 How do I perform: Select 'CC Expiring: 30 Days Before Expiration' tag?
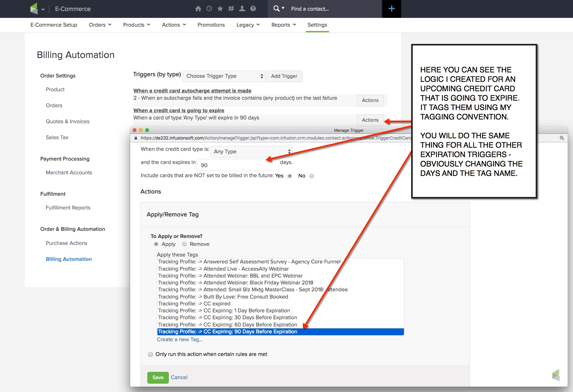227,317
